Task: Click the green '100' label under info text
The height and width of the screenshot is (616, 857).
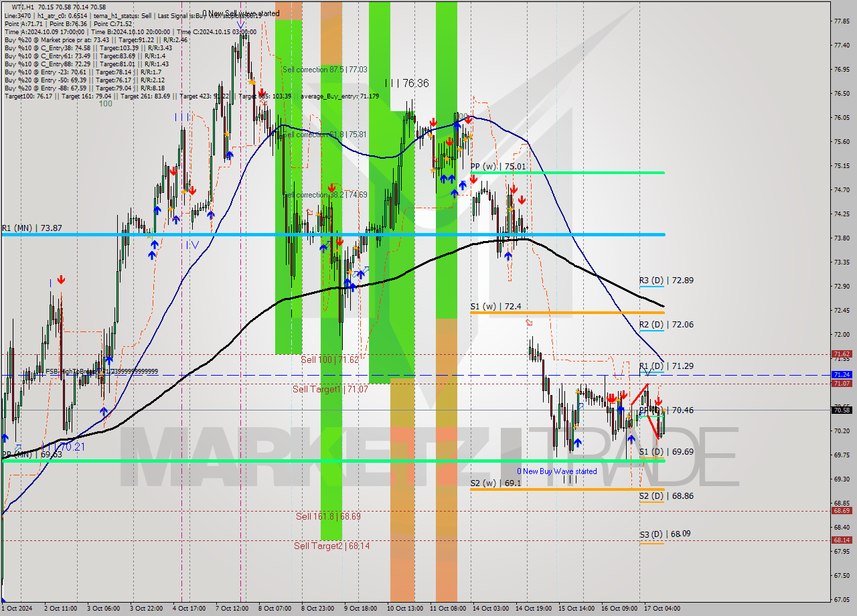Action: click(x=105, y=103)
